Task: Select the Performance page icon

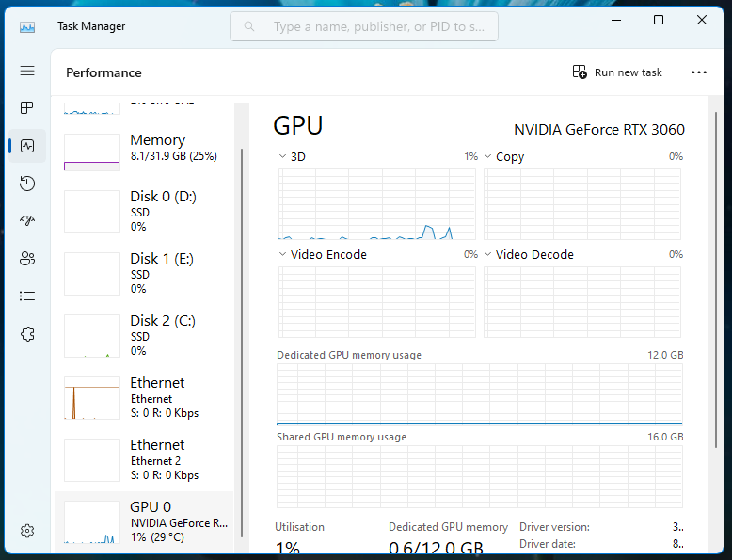Action: point(27,146)
